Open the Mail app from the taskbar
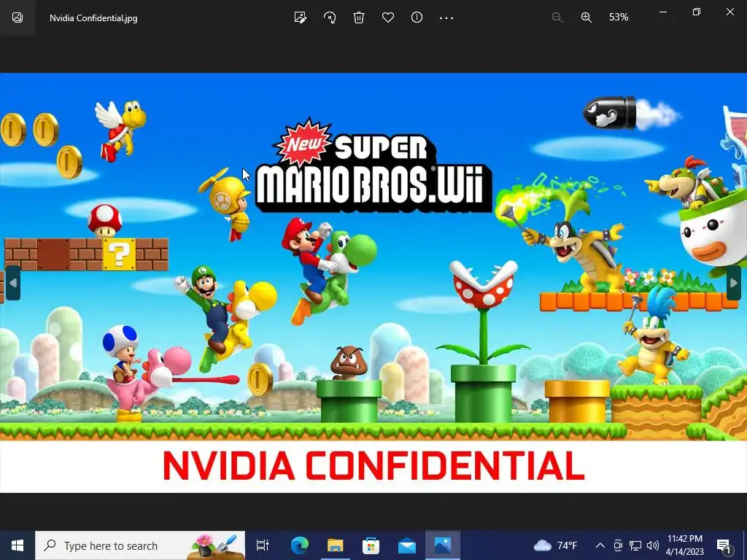Screen dimensions: 747x560 [x=407, y=545]
